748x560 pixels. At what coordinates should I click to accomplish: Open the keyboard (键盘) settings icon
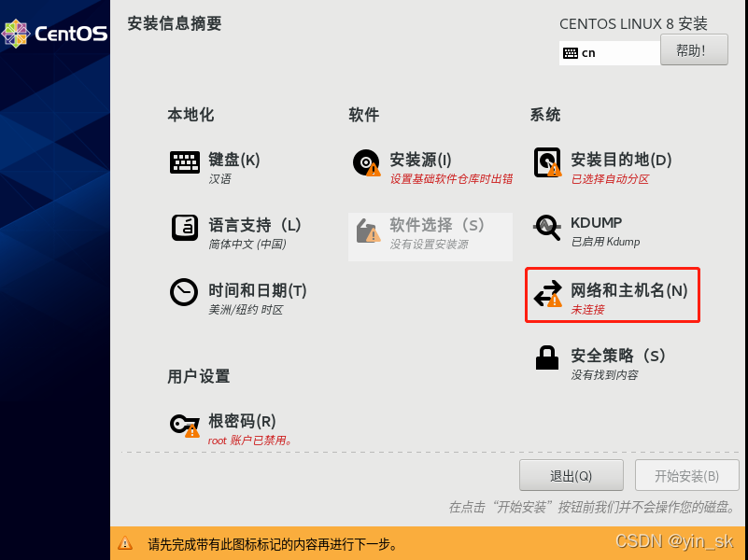pyautogui.click(x=185, y=162)
